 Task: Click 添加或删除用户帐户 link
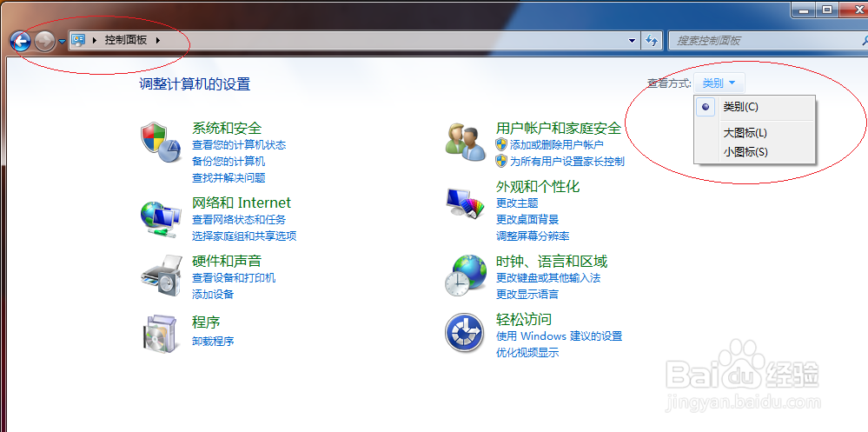[x=556, y=144]
